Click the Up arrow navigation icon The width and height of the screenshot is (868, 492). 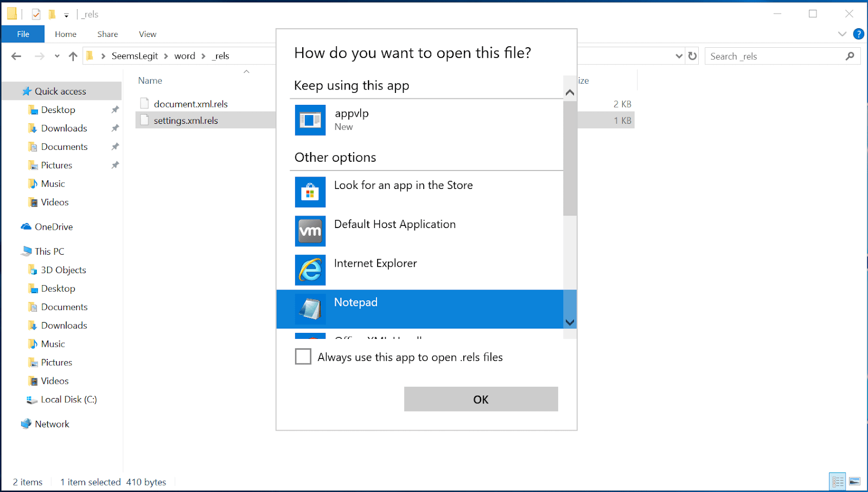pyautogui.click(x=73, y=56)
